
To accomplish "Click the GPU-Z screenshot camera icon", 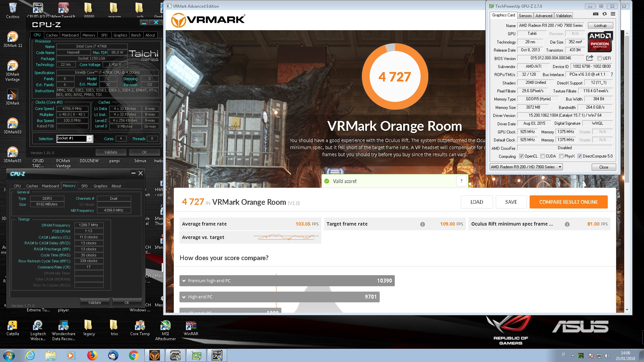I will coord(596,14).
